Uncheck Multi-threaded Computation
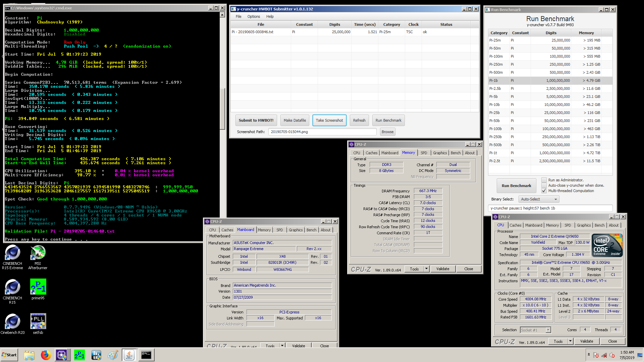The height and width of the screenshot is (362, 644). (544, 191)
